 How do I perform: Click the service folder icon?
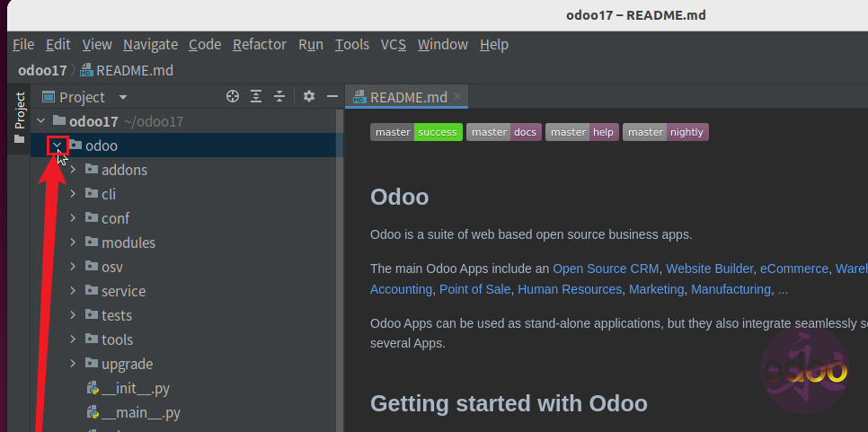pos(92,290)
